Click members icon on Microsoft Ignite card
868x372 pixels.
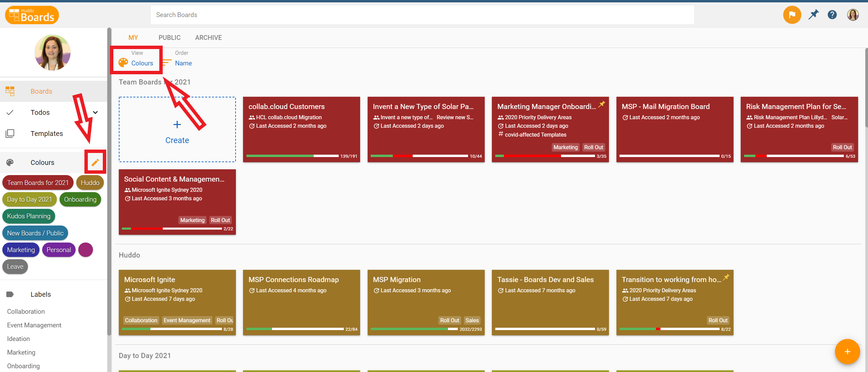pyautogui.click(x=128, y=291)
